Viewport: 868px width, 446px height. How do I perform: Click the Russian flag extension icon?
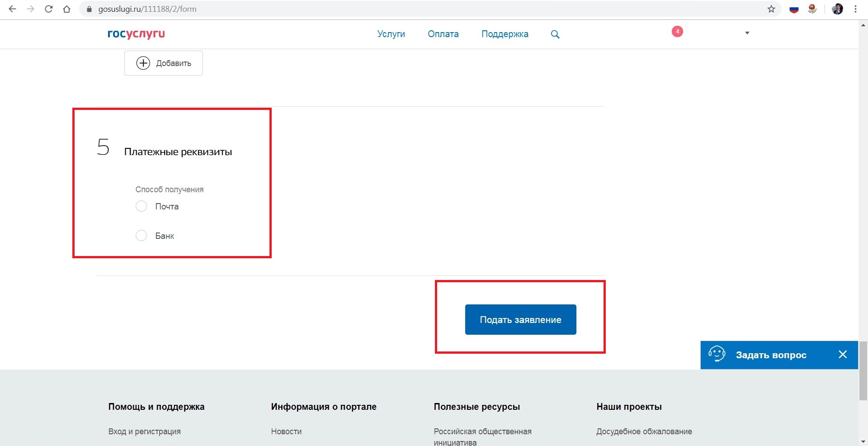794,9
